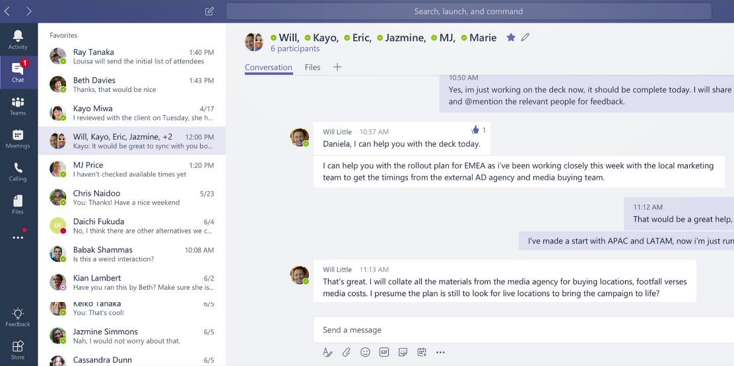This screenshot has height=366, width=734.
Task: Open the Store in the sidebar
Action: click(x=18, y=350)
